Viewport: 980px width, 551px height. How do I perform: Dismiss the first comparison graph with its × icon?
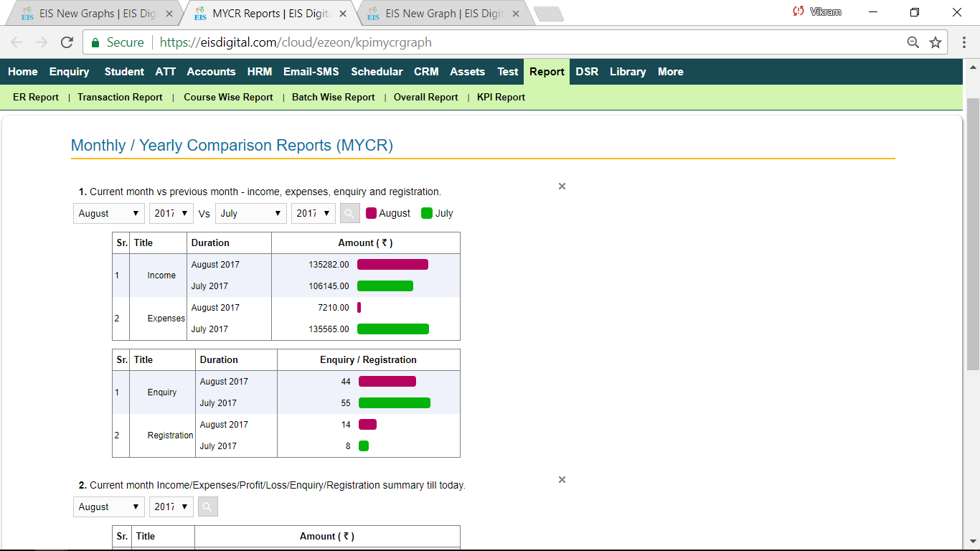tap(562, 186)
